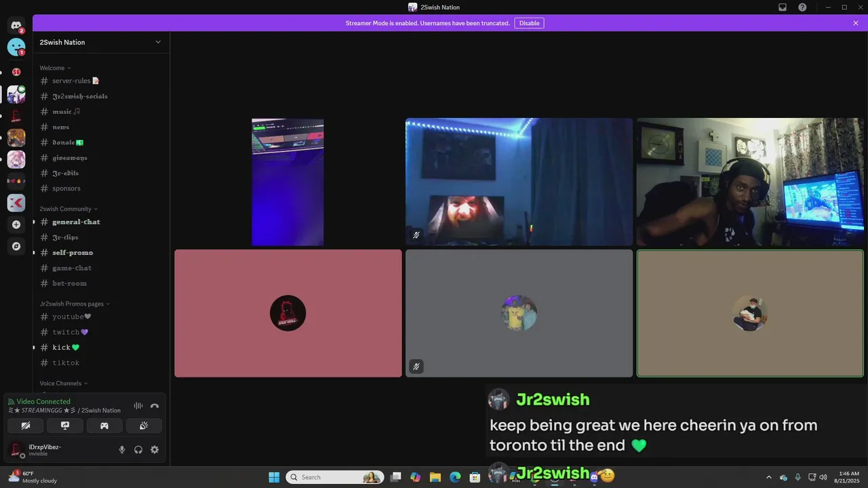Screen dimensions: 868x488
Task: Click the iDrxpVibez- user avatar
Action: point(17,450)
